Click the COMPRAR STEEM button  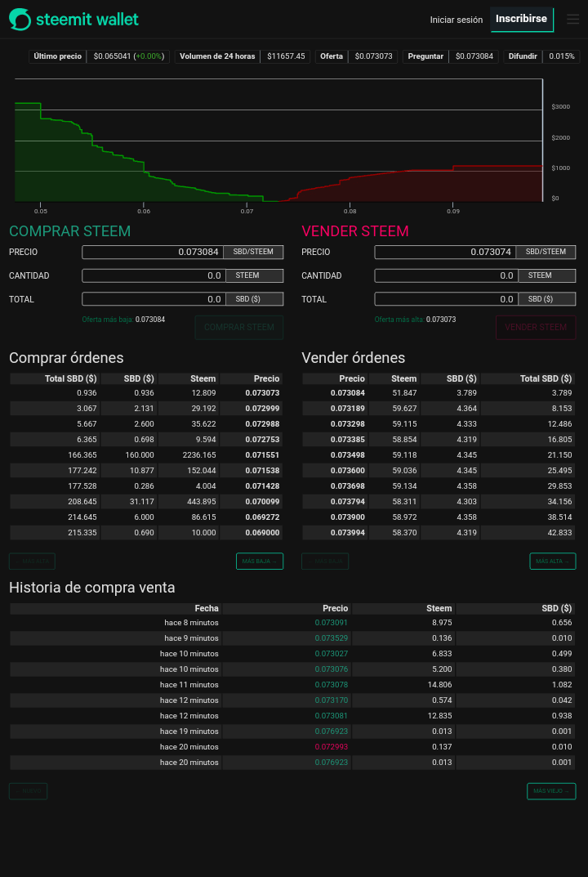click(238, 327)
